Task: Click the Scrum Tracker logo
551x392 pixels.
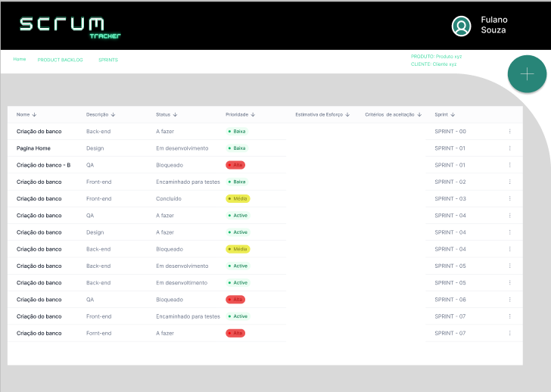Action: coord(70,27)
